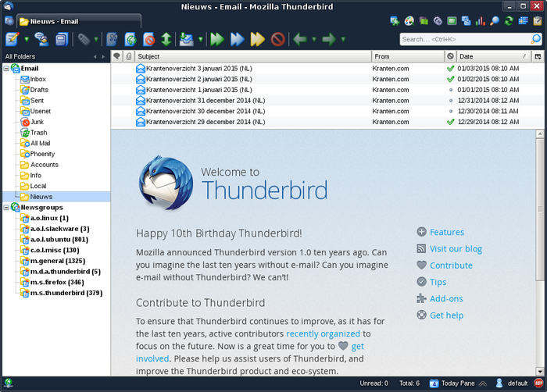The width and height of the screenshot is (547, 392).
Task: Click the green Go Back arrow
Action: (x=300, y=39)
